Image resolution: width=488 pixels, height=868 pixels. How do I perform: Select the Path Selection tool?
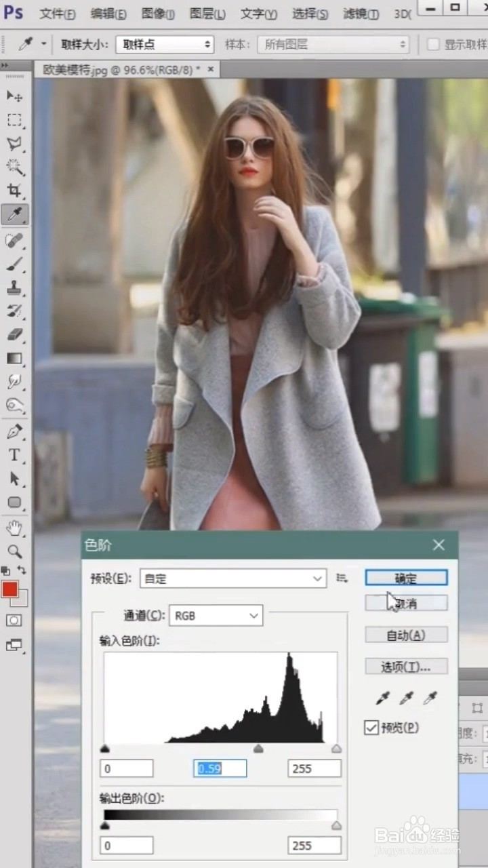click(x=14, y=479)
